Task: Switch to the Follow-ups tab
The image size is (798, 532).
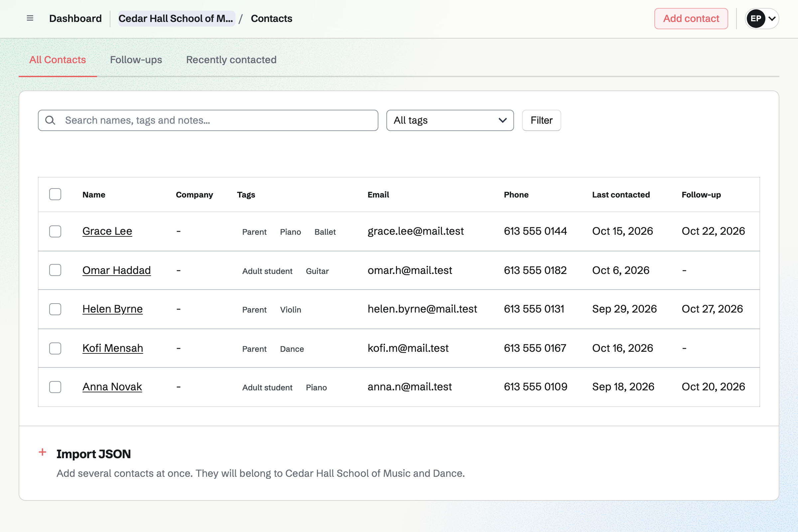Action: coord(136,60)
